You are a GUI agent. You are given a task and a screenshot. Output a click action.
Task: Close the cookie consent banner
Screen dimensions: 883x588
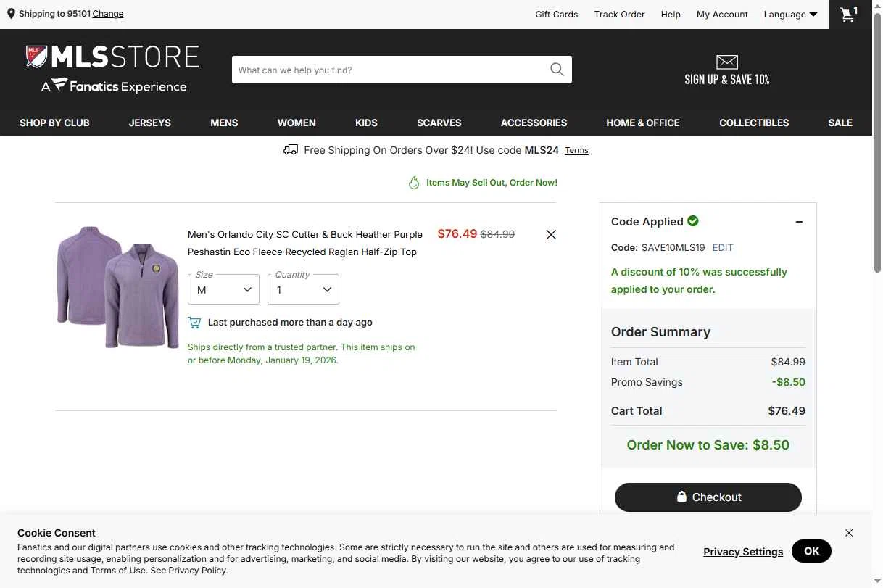point(849,532)
